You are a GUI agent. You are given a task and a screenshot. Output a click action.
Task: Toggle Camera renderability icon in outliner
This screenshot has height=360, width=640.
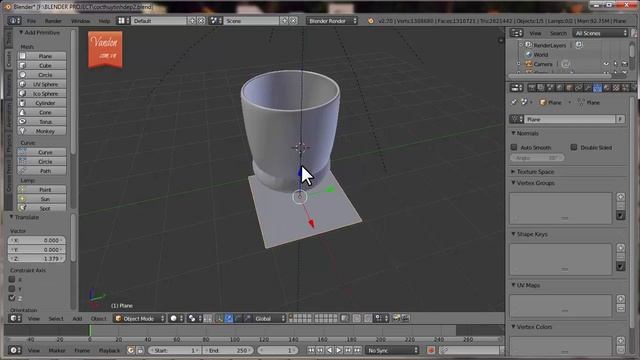coord(624,64)
